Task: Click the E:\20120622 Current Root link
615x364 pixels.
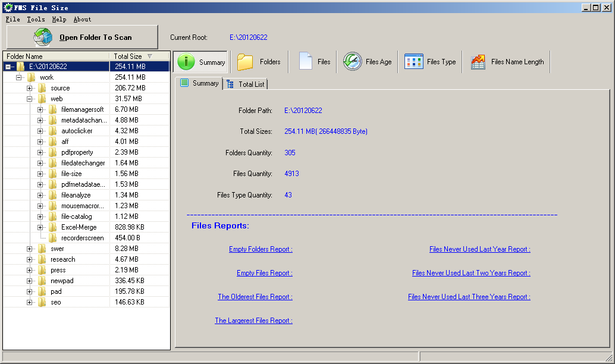Action: (x=248, y=37)
